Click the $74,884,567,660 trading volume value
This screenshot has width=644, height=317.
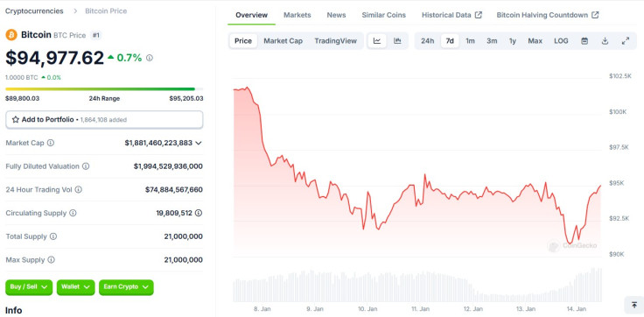coord(174,189)
